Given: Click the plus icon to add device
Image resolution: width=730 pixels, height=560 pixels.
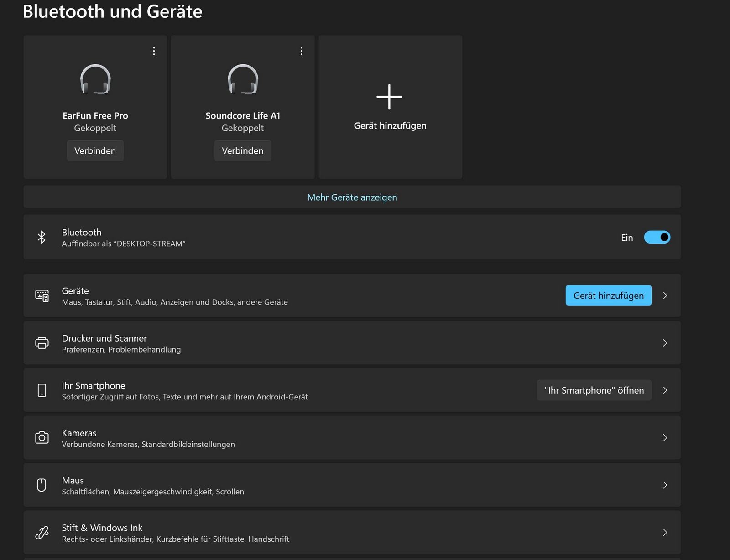Looking at the screenshot, I should coord(389,97).
